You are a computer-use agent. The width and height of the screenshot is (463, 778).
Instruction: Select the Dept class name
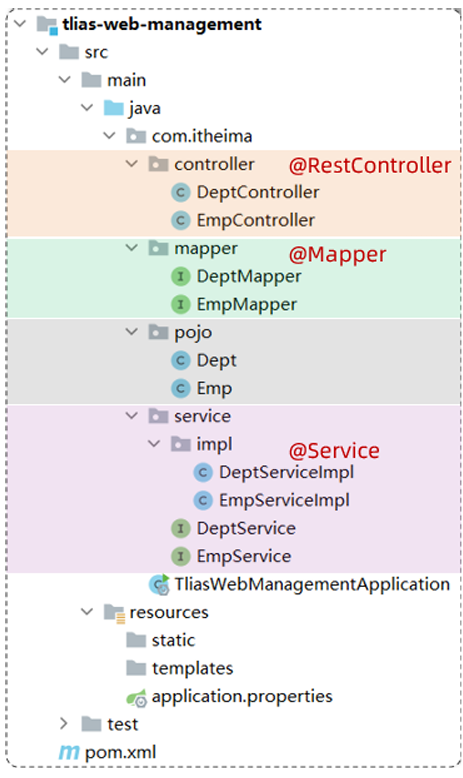(217, 361)
